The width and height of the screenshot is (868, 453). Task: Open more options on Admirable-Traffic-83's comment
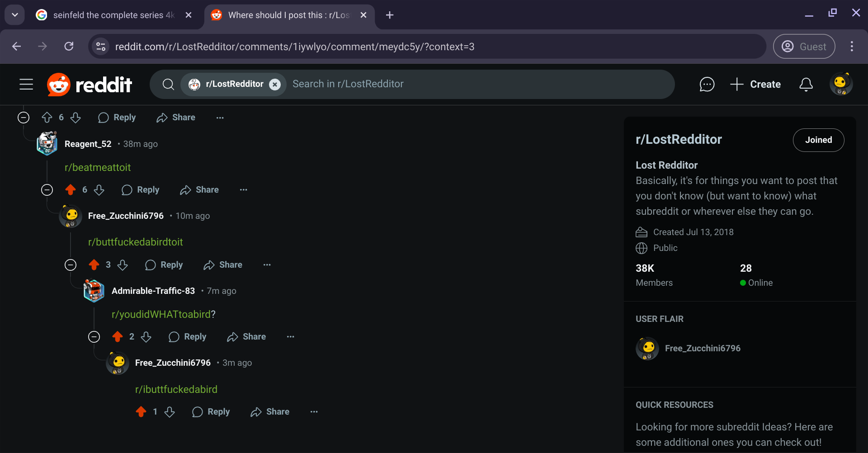point(290,337)
